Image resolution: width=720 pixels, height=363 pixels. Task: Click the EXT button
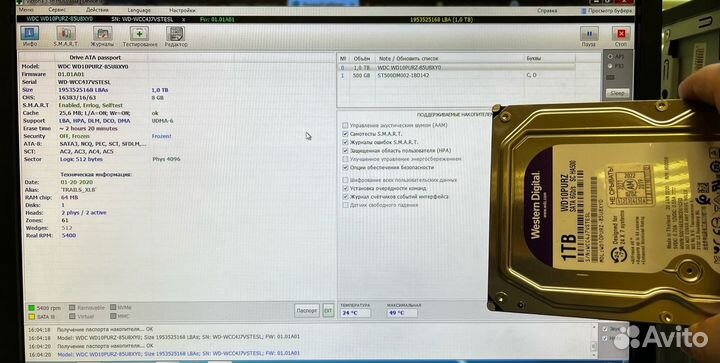[x=328, y=310]
